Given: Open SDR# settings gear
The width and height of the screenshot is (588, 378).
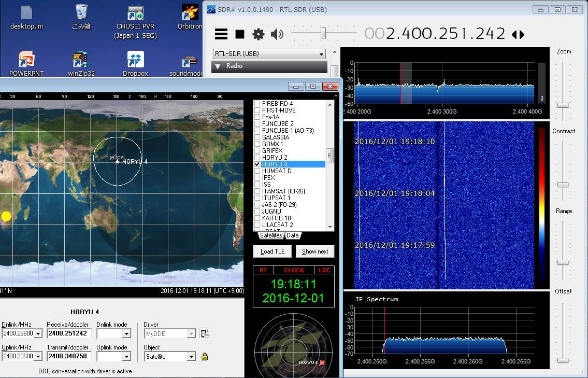Looking at the screenshot, I should [x=259, y=34].
